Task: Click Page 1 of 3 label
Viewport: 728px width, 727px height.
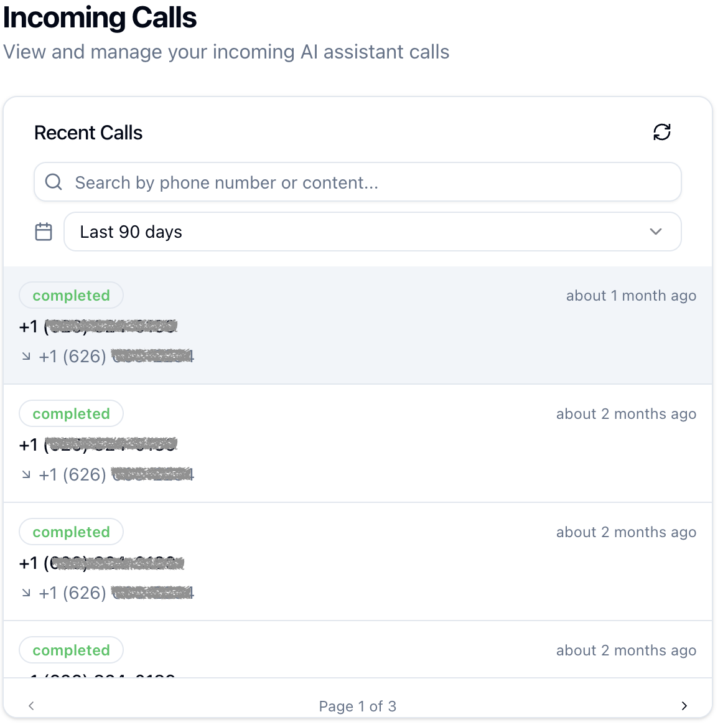Action: (x=358, y=706)
